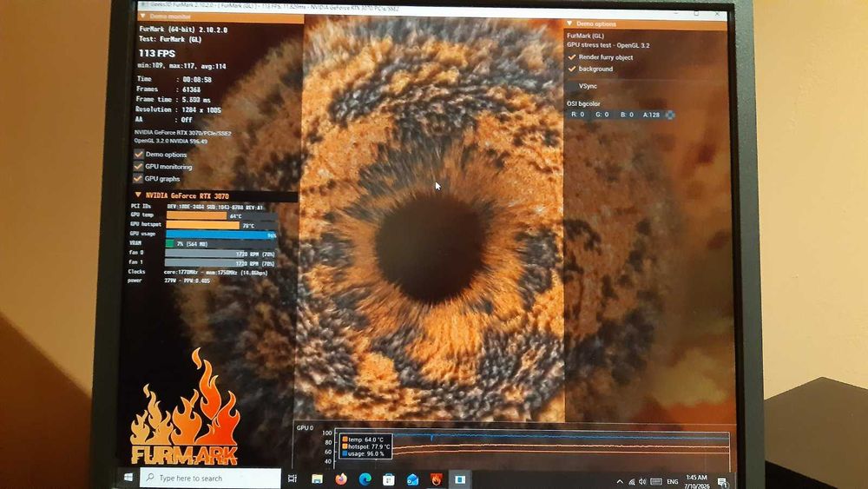Click the GPU stress test - OpenGL 3.2 text
Image resolution: width=868 pixels, height=489 pixels.
608,45
